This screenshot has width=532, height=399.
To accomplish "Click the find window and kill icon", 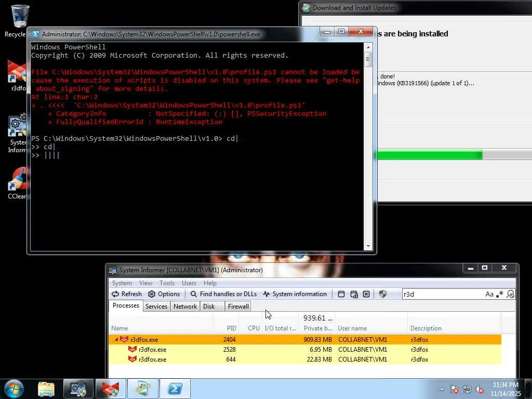I will (366, 294).
